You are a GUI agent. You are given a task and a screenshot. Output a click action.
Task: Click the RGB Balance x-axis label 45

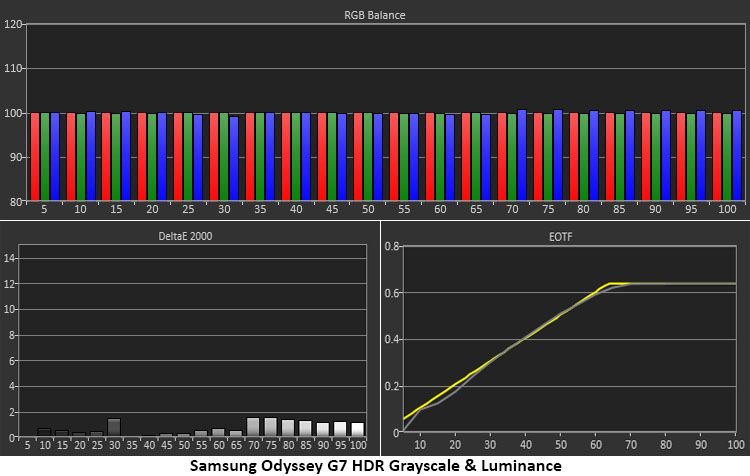point(332,209)
